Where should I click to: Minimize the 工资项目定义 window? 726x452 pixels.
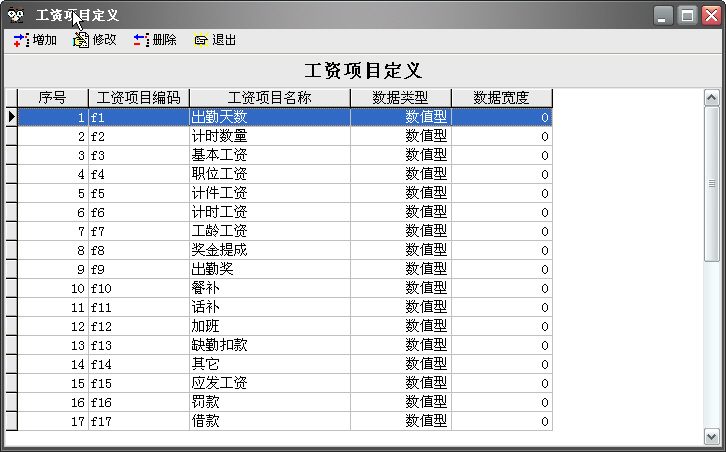663,16
